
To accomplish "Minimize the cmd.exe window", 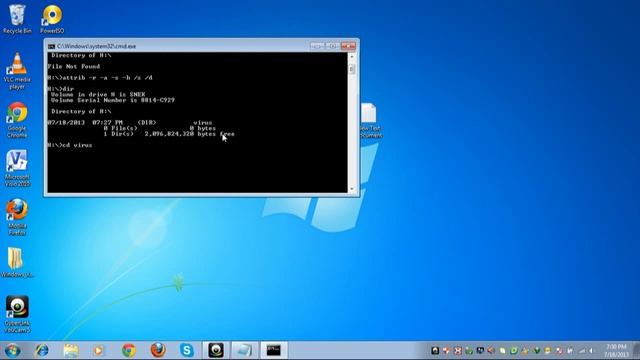I will [x=317, y=46].
